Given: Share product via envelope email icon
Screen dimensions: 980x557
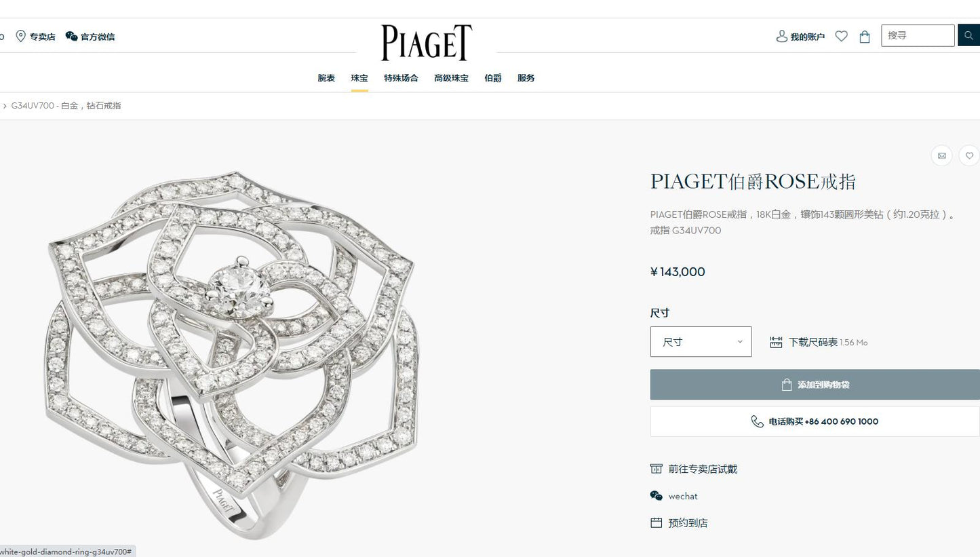Looking at the screenshot, I should click(941, 155).
